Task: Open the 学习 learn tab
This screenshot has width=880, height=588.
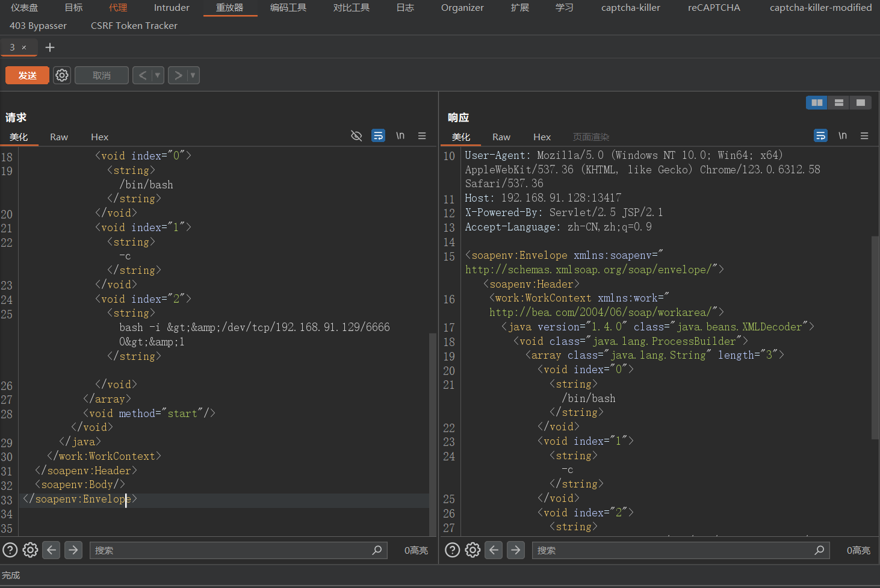Action: click(565, 8)
